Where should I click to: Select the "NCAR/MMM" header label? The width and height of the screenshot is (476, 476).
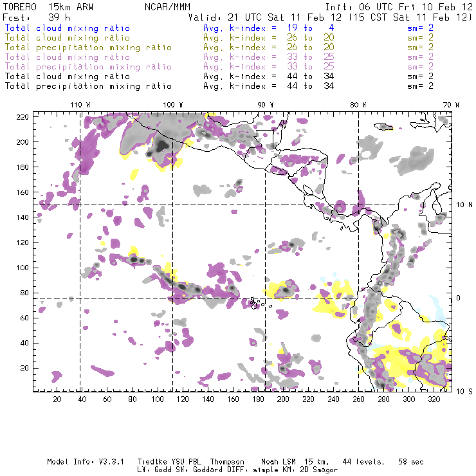168,7
